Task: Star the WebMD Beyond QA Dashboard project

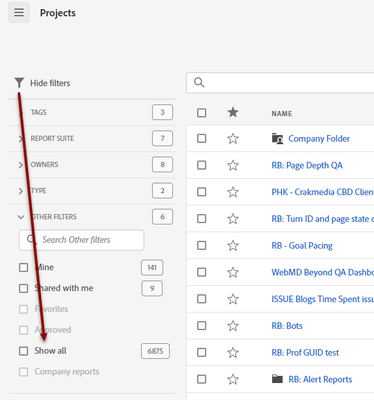Action: coord(233,272)
